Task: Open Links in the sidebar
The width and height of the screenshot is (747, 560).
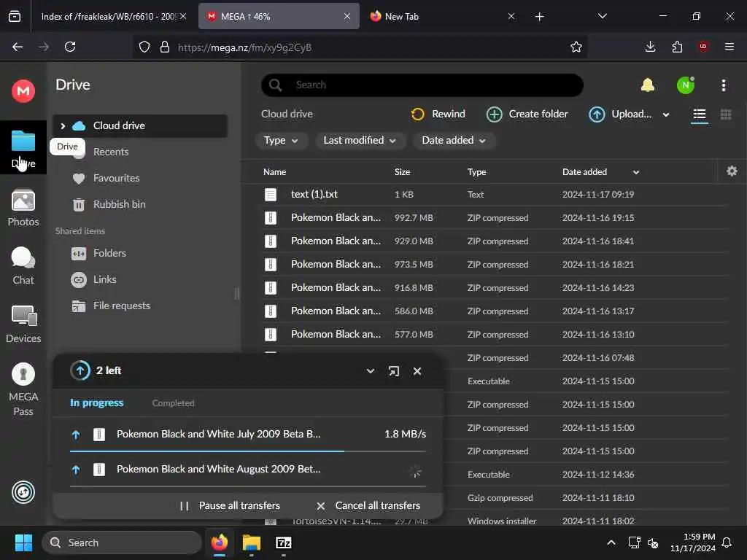Action: point(104,279)
